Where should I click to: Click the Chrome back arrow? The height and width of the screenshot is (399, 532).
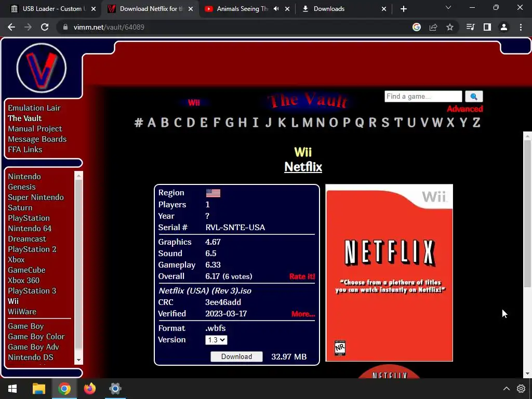pos(11,27)
